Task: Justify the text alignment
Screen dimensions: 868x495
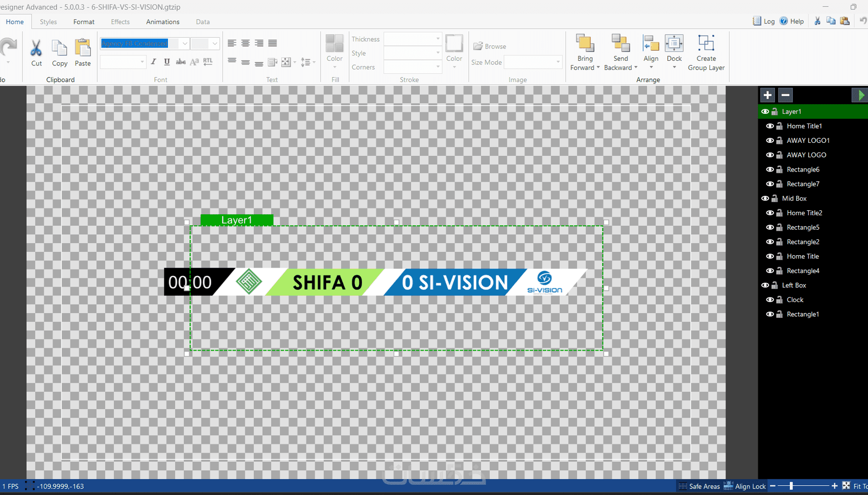Action: coord(273,43)
